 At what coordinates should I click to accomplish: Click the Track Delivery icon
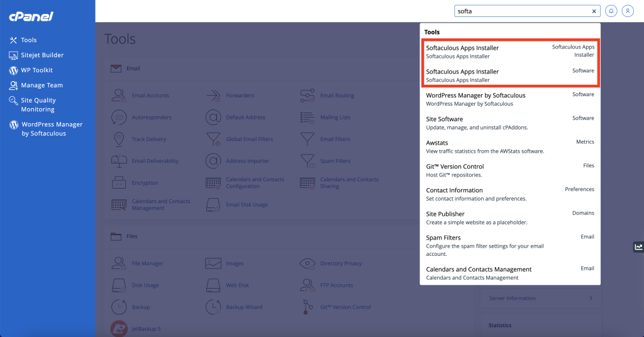[x=119, y=139]
